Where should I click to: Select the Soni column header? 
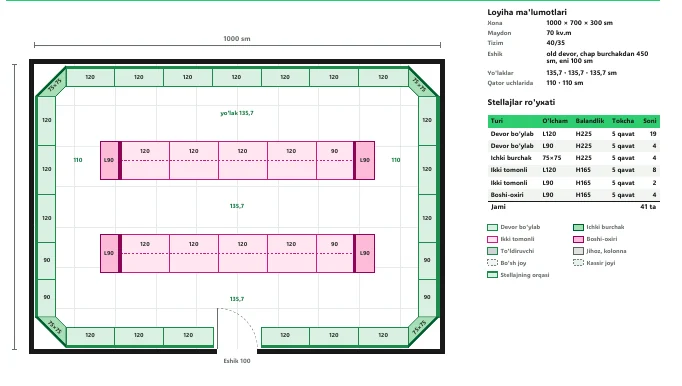(x=649, y=121)
